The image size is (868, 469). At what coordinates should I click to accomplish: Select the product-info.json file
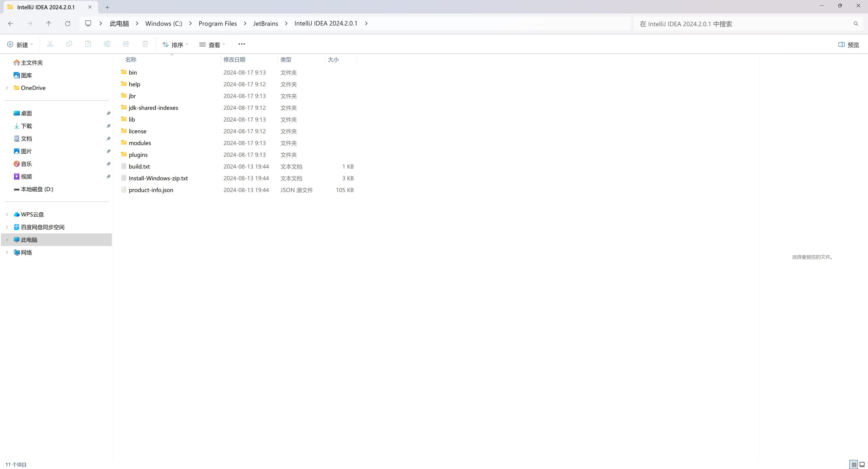(151, 190)
